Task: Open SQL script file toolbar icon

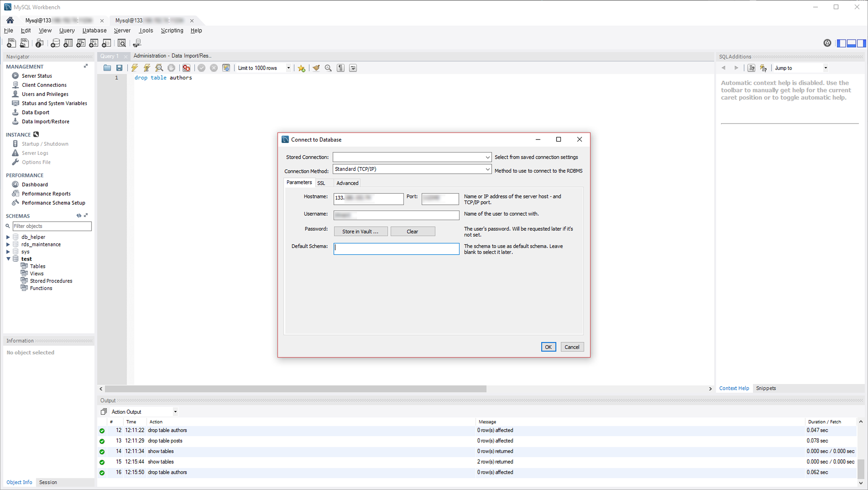Action: [24, 43]
